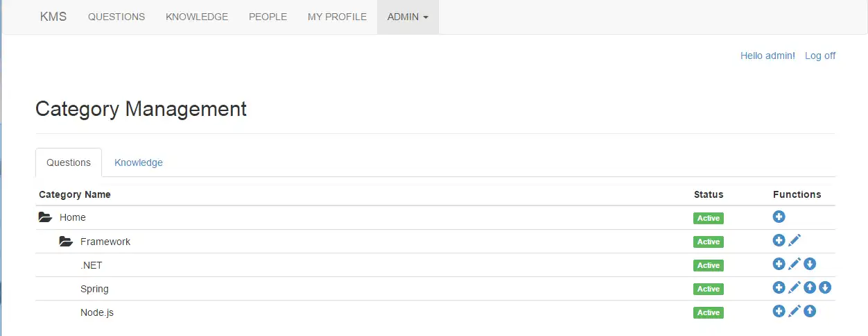
Task: Add subcategory under Spring row
Action: point(779,287)
